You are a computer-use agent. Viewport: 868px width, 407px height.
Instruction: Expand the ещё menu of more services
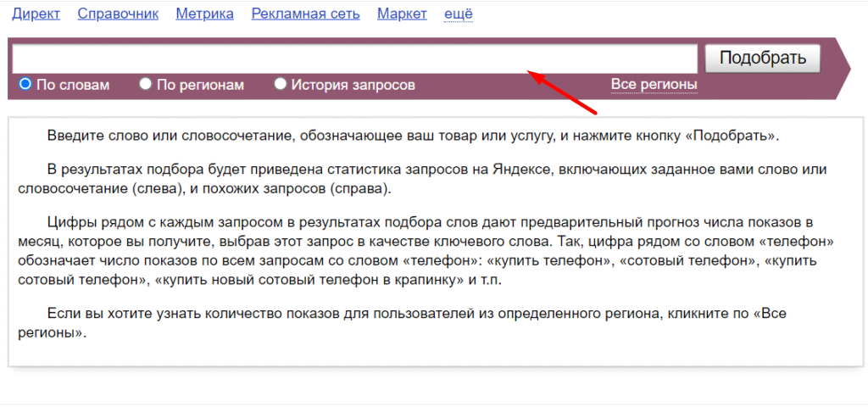point(459,14)
